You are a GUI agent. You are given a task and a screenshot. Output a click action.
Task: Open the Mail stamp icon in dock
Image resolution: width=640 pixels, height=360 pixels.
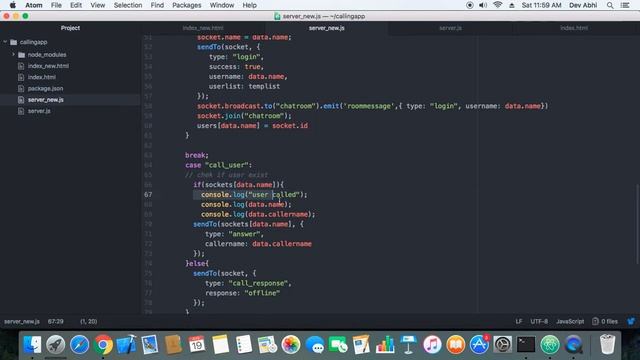[150, 345]
